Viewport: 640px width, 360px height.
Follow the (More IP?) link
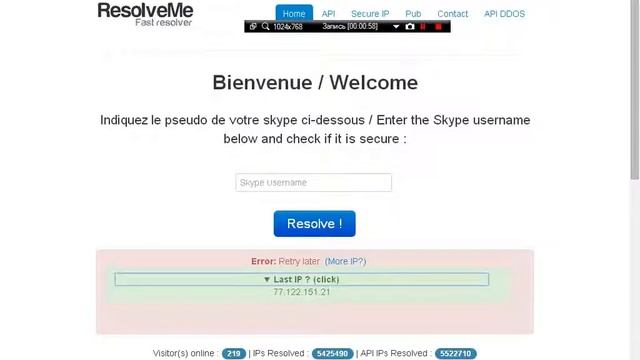(x=345, y=261)
